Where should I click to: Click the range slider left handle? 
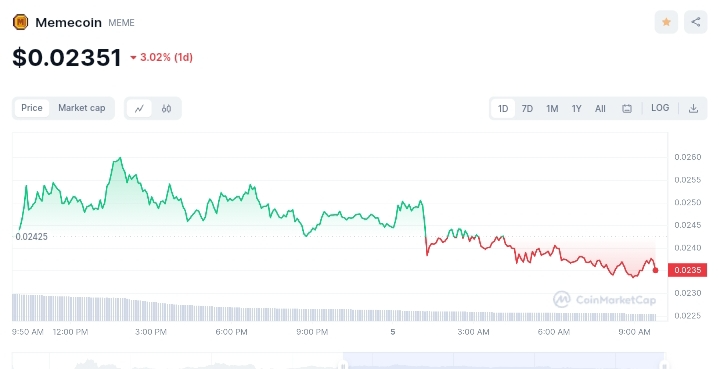pos(343,365)
